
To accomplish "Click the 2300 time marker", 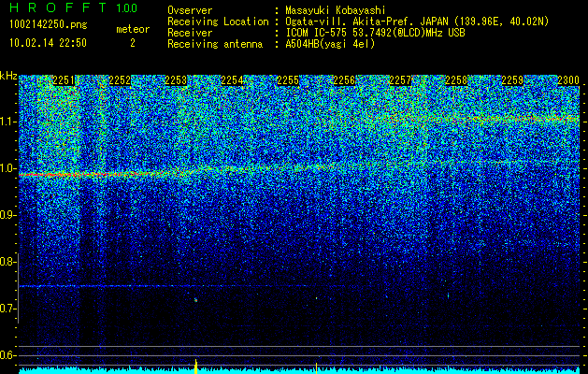I will tap(568, 80).
